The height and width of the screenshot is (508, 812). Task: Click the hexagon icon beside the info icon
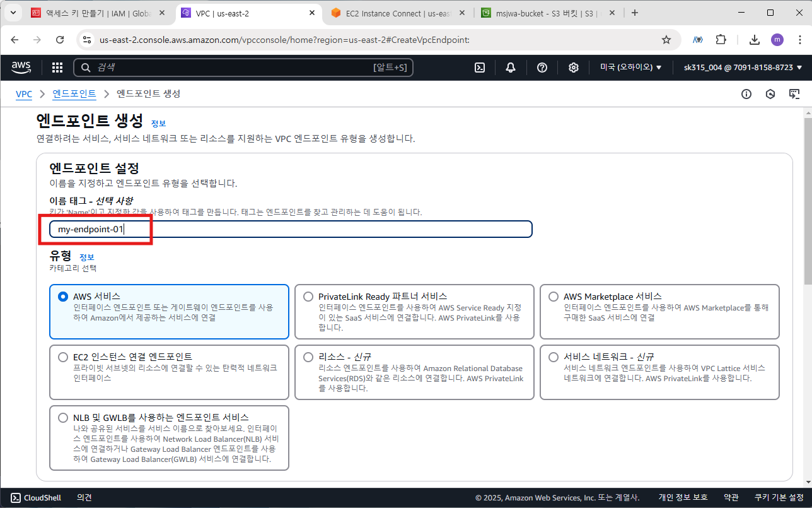[770, 94]
